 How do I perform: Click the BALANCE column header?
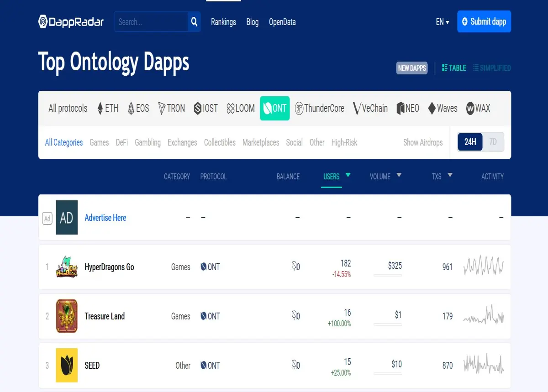(288, 177)
